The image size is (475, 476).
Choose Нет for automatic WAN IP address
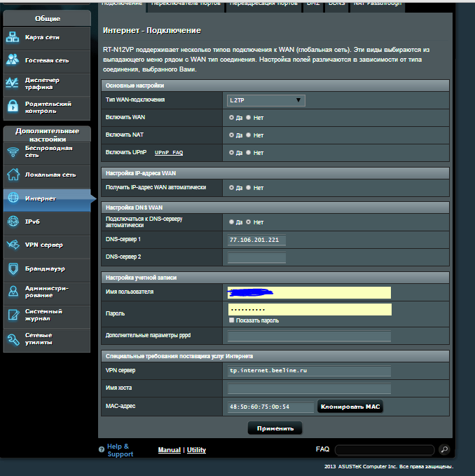point(249,188)
